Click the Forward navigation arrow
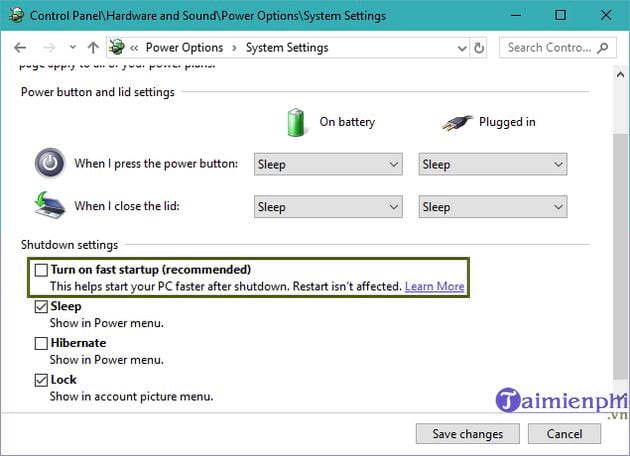The width and height of the screenshot is (630, 456). click(x=49, y=48)
